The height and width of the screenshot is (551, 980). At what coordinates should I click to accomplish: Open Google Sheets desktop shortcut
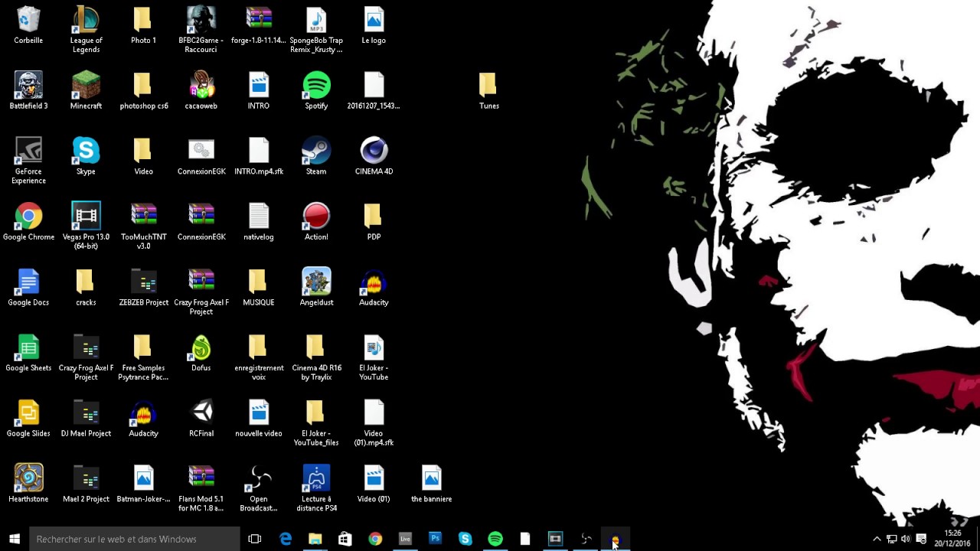pos(28,353)
